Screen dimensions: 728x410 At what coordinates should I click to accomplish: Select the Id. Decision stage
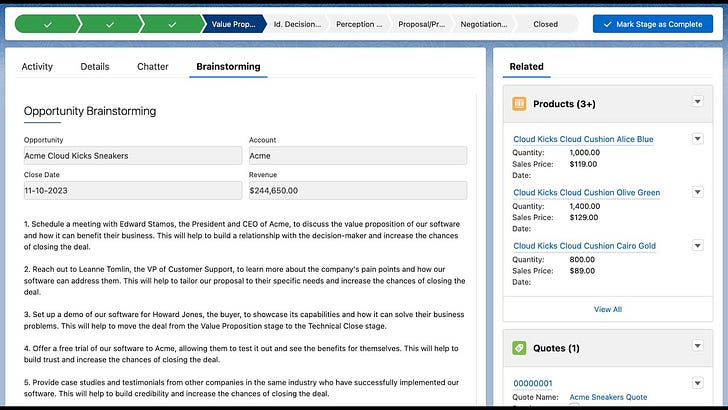[297, 24]
